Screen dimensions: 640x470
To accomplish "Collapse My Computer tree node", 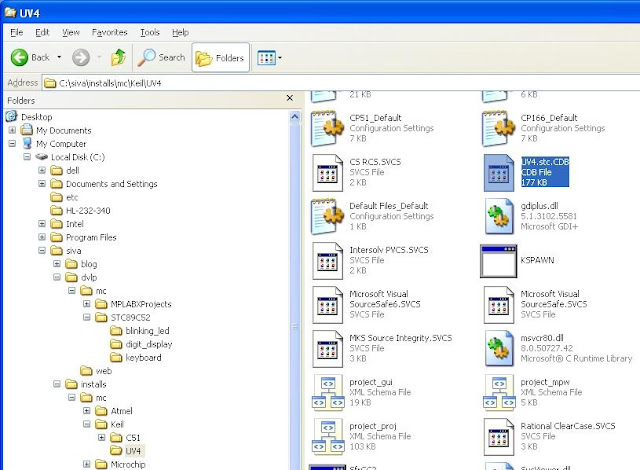I will [12, 144].
